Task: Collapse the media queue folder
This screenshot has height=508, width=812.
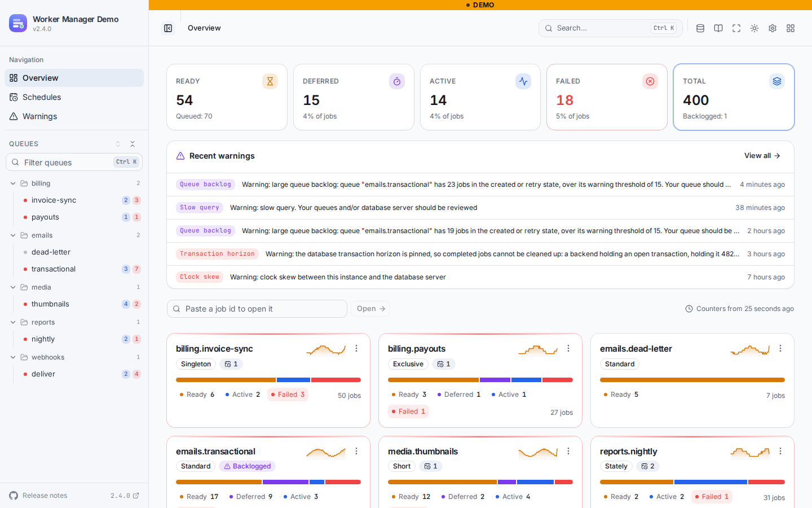Action: (x=13, y=287)
